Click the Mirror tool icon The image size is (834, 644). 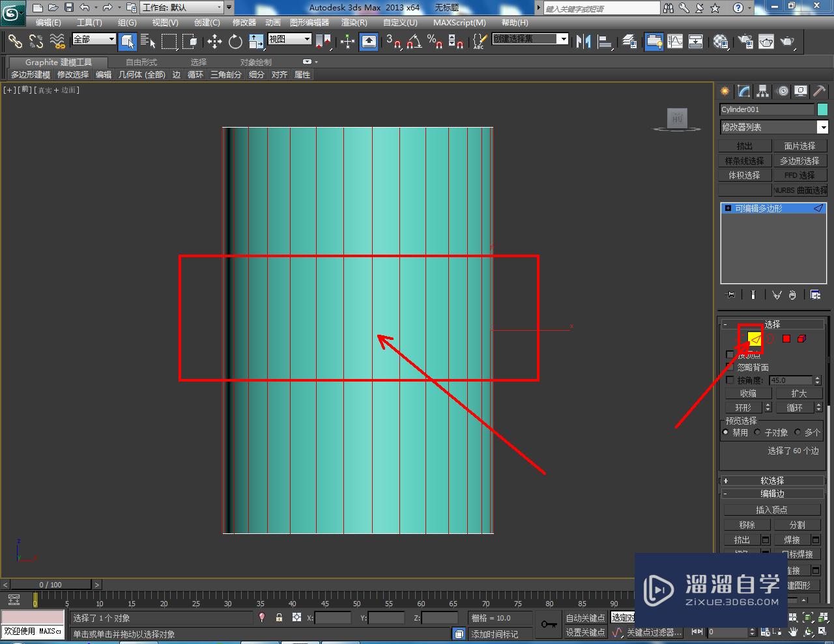584,42
